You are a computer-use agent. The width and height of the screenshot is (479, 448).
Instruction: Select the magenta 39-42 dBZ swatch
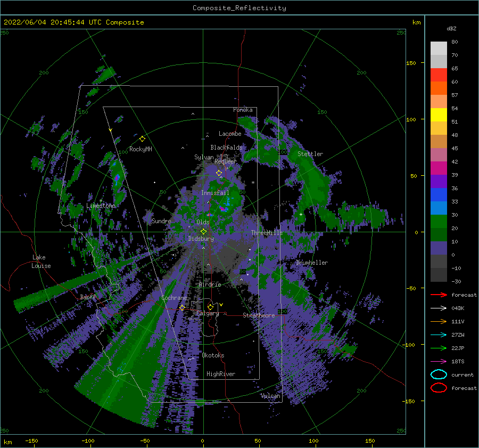tap(439, 168)
